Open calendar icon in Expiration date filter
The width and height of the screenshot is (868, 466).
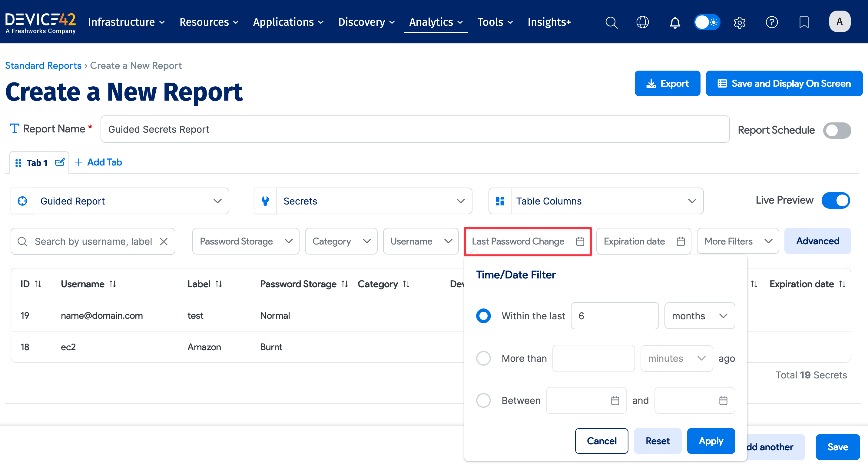click(681, 241)
